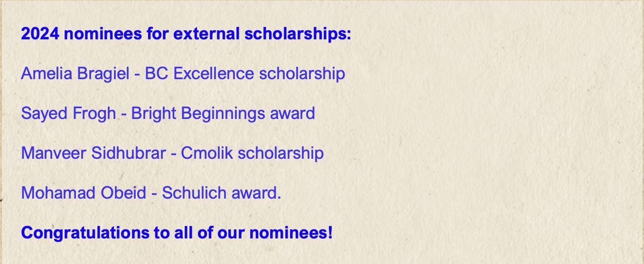The height and width of the screenshot is (264, 644).
Task: Click the word "scholarships:" in the heading
Action: click(x=298, y=34)
